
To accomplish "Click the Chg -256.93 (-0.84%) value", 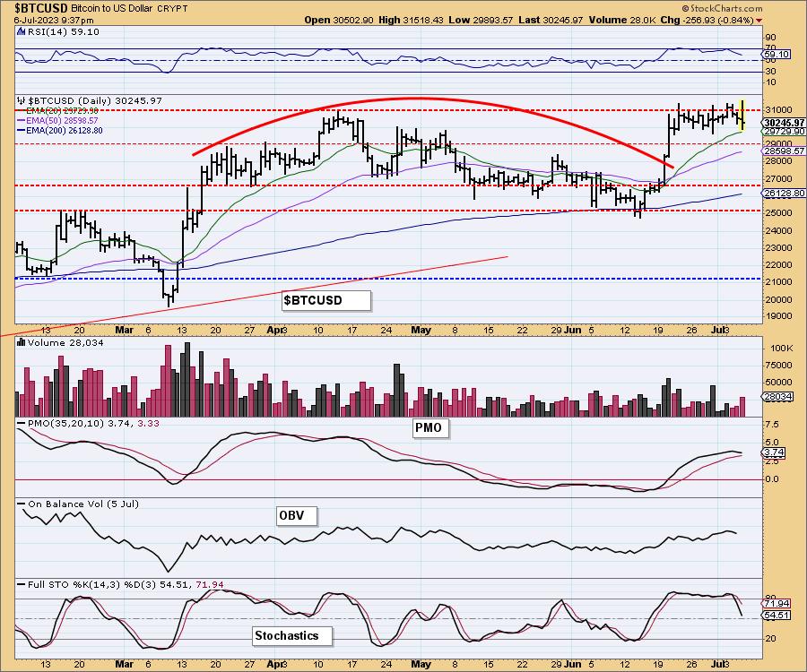I will (x=707, y=20).
